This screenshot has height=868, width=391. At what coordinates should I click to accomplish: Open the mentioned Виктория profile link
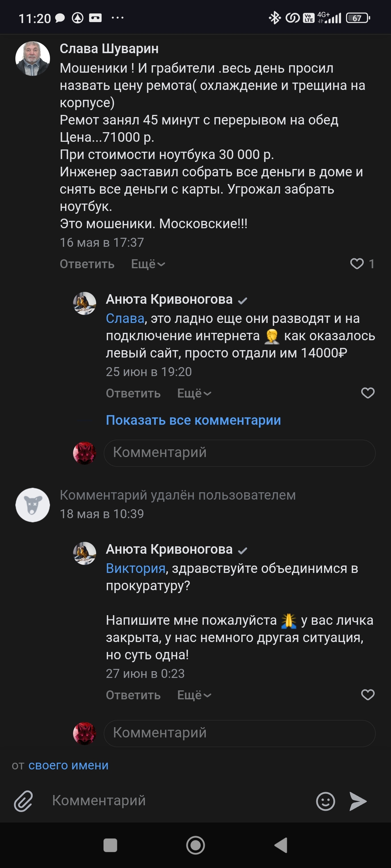pyautogui.click(x=136, y=568)
